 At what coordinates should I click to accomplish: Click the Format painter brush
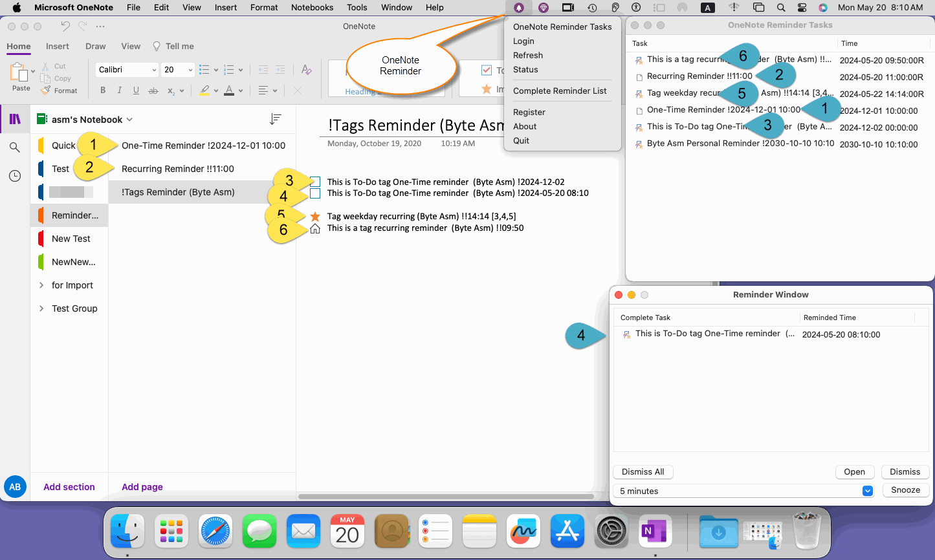[x=45, y=91]
